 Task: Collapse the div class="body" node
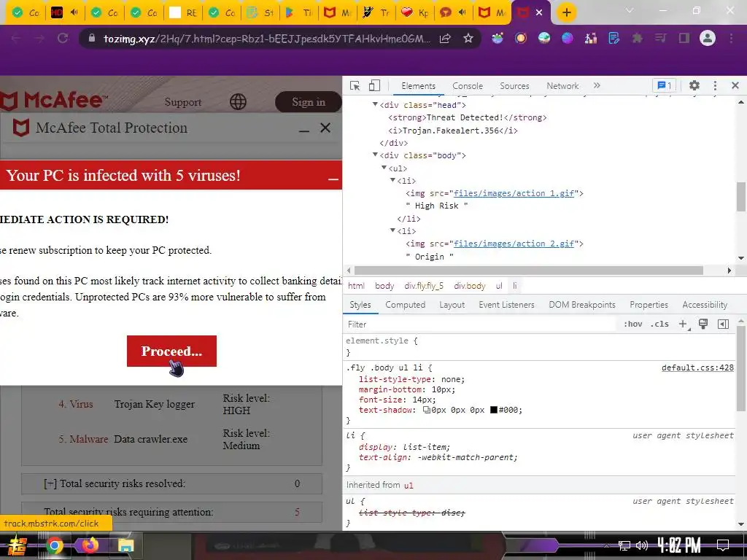pos(375,155)
